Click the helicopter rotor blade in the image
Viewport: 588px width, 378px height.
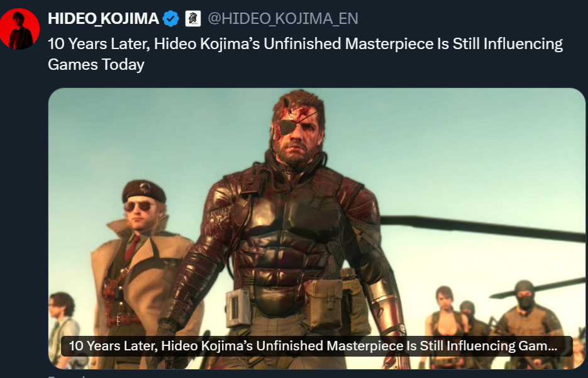483,228
